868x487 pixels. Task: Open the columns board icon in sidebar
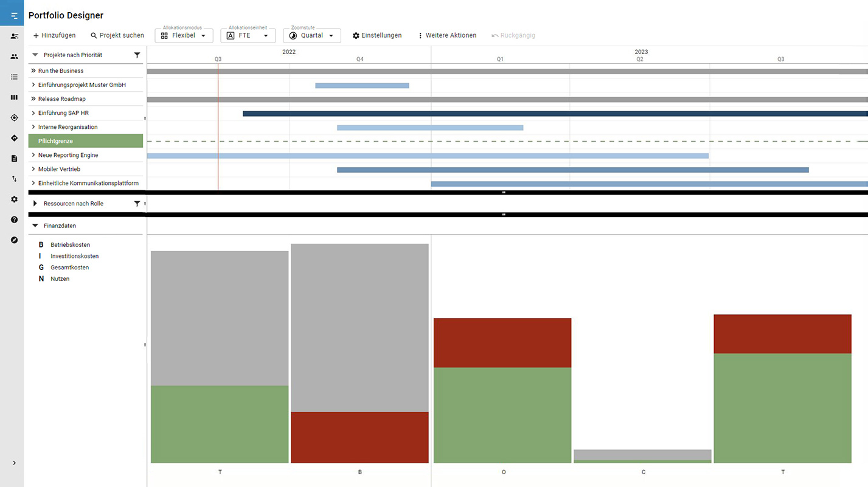pyautogui.click(x=14, y=97)
